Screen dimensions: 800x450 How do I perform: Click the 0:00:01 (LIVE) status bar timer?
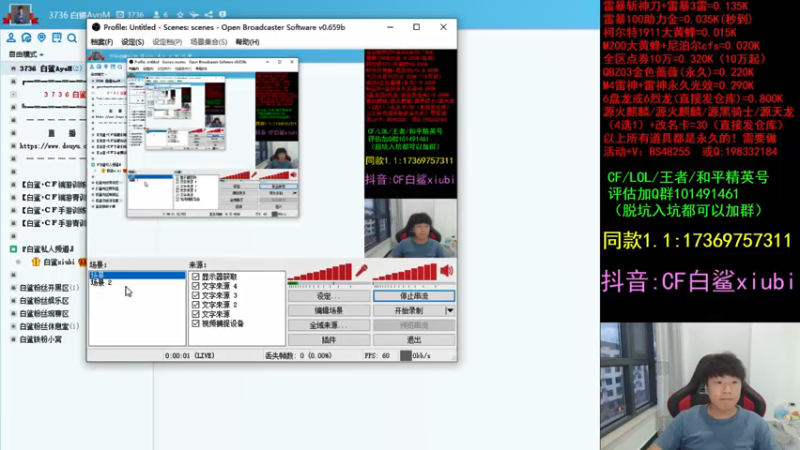tap(189, 356)
